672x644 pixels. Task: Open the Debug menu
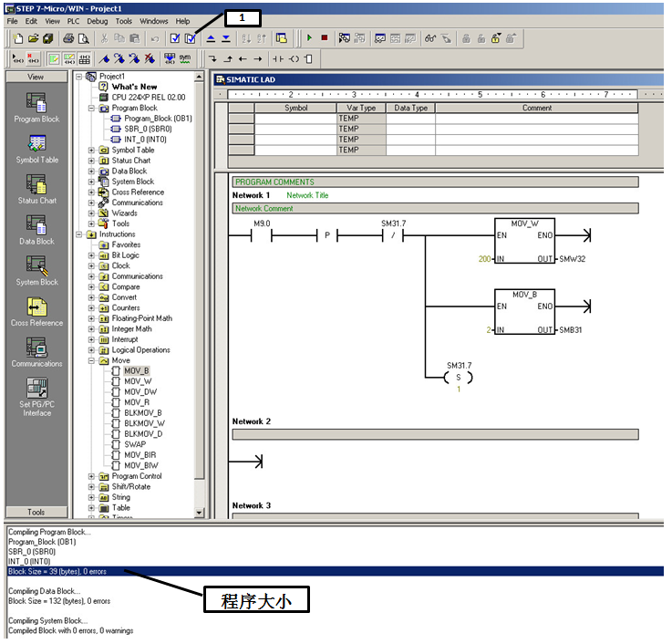[x=97, y=20]
